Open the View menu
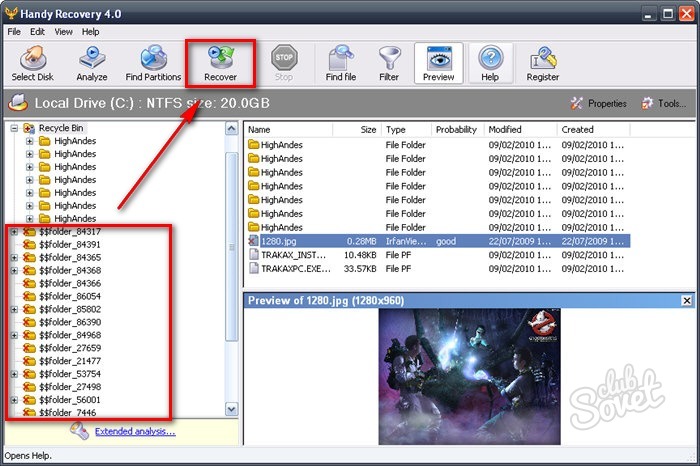 pos(63,32)
